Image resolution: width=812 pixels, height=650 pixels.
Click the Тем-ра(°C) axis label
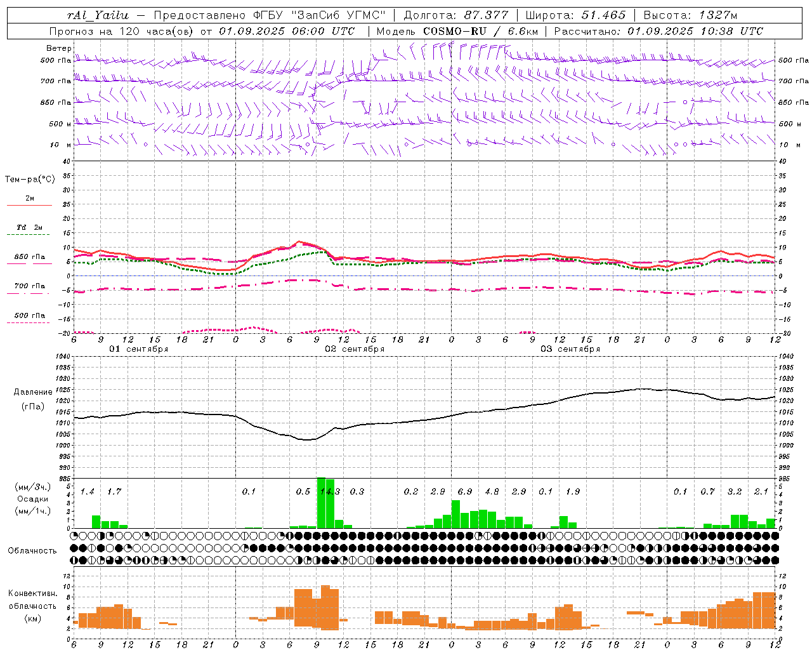coord(30,180)
